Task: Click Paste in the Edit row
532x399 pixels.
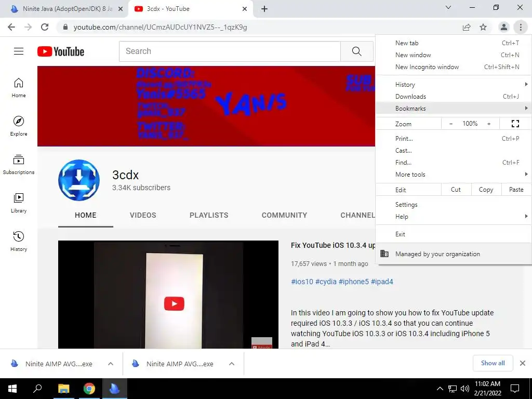Action: click(516, 190)
